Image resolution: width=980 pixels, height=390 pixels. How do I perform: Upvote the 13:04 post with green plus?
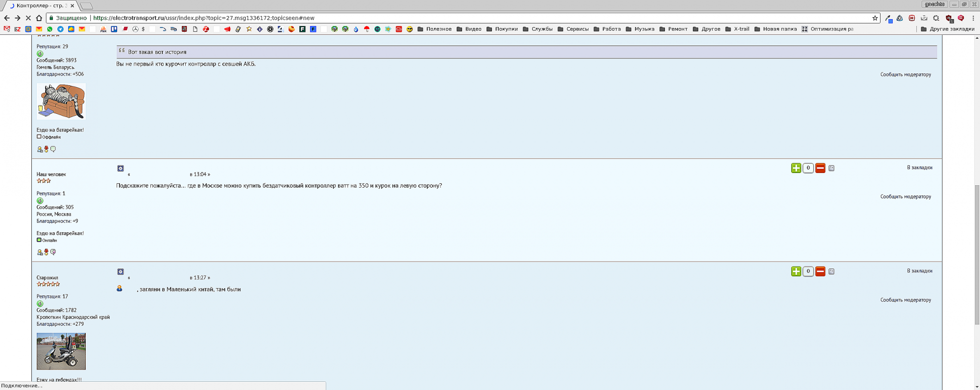[x=796, y=168]
